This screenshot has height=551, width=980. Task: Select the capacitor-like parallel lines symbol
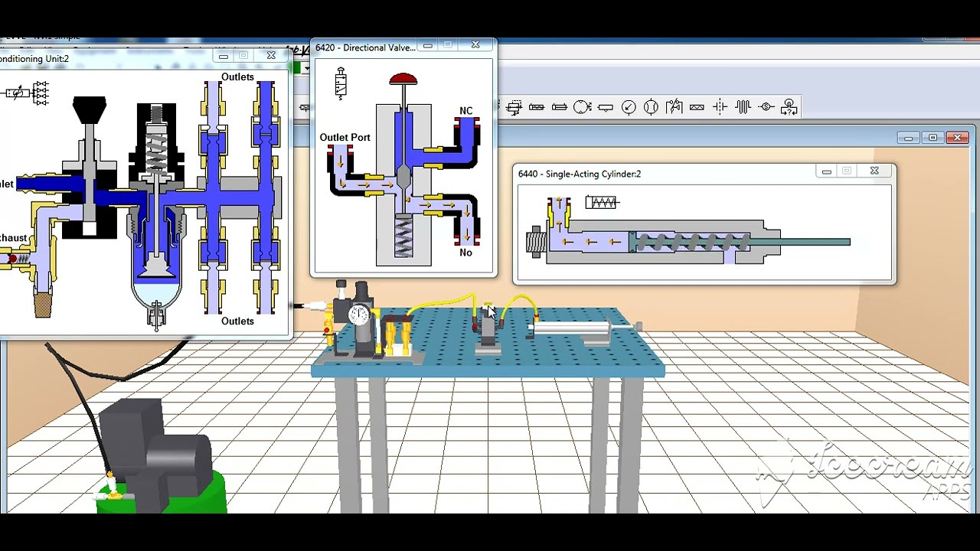[x=720, y=107]
